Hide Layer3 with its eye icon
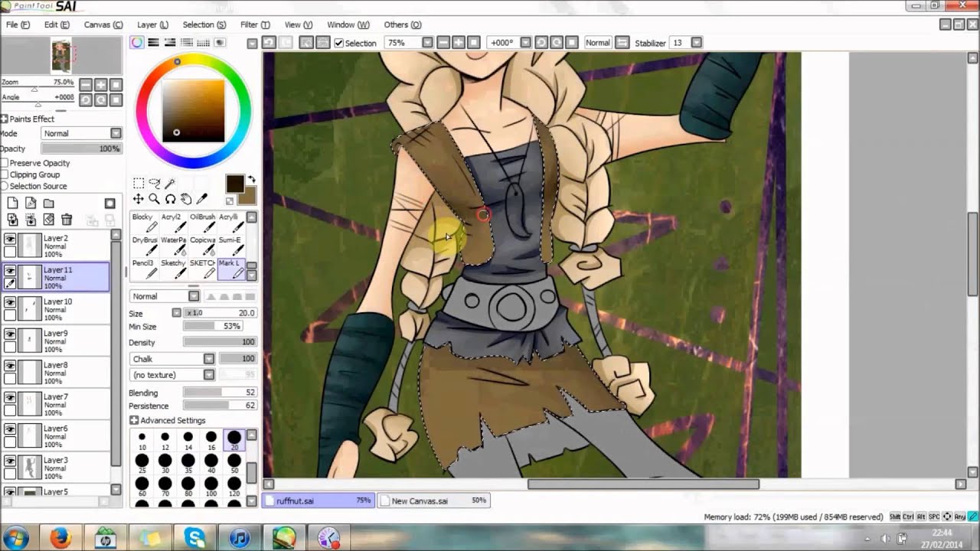The image size is (980, 551). pyautogui.click(x=9, y=461)
